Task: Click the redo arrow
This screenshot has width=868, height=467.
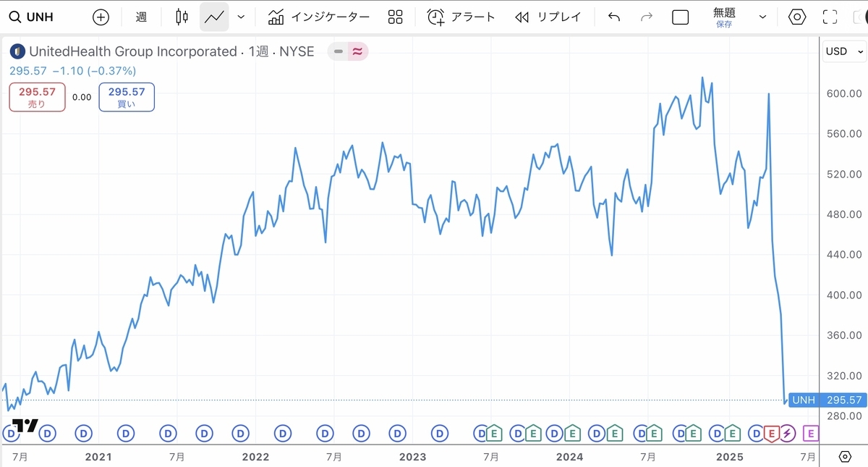Action: pos(647,17)
